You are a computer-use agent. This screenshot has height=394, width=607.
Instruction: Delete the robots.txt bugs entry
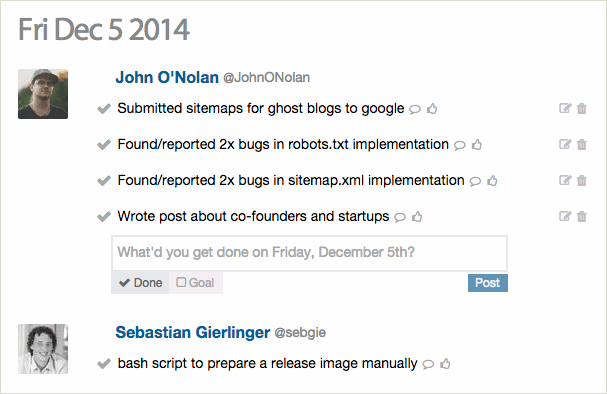click(582, 144)
